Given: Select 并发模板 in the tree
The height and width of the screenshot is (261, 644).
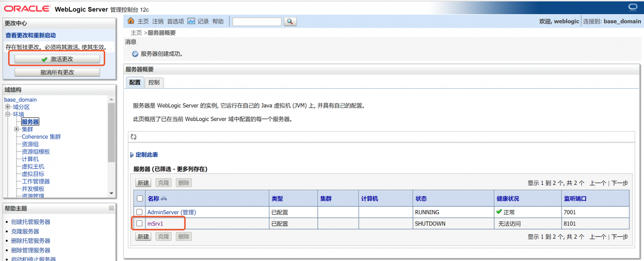Looking at the screenshot, I should pyautogui.click(x=33, y=188).
